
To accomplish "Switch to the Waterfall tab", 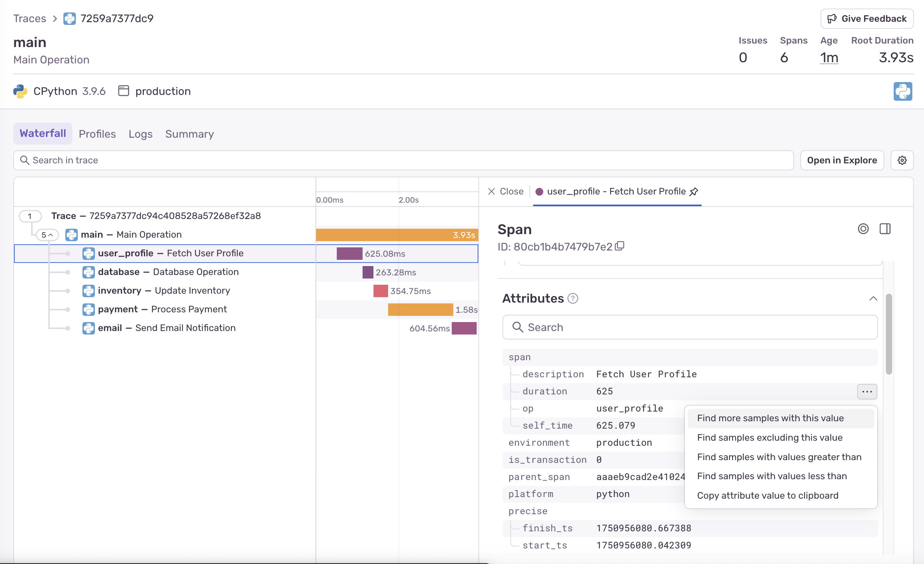I will tap(43, 133).
